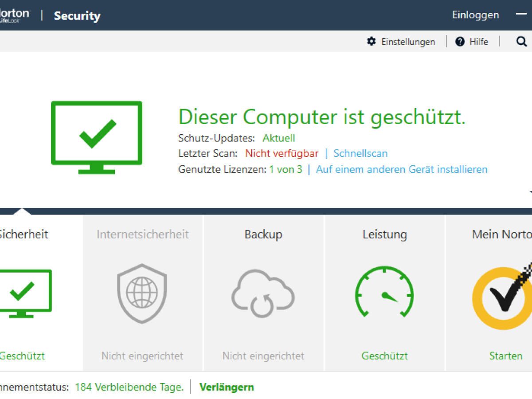
Task: Start a Schnellscan
Action: (x=360, y=153)
